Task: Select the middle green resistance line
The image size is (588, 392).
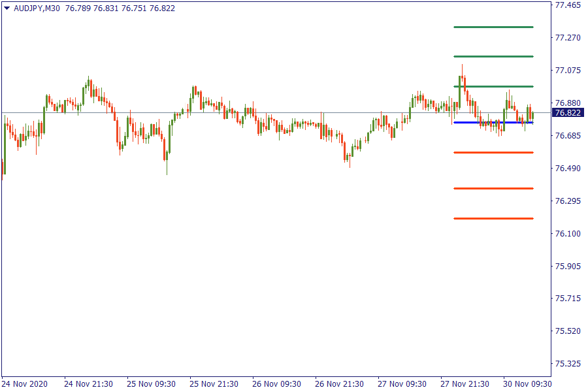Action: tap(493, 56)
